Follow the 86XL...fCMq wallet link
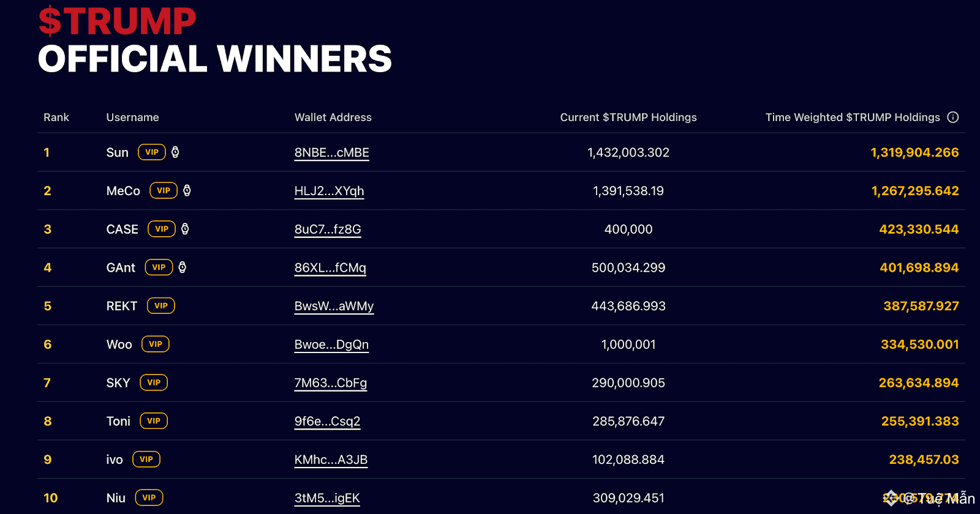The width and height of the screenshot is (980, 514). 330,268
